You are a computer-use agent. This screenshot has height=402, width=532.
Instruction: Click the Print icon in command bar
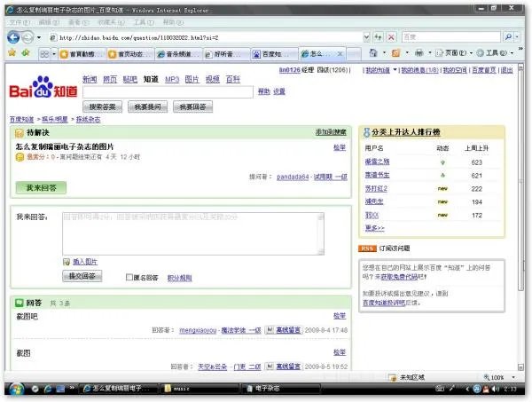pyautogui.click(x=419, y=53)
